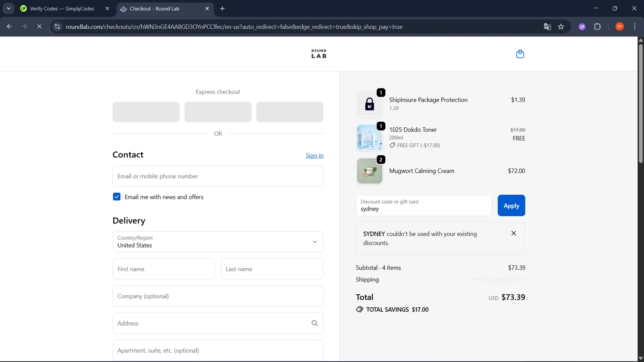Apply the discount code
This screenshot has height=362, width=644.
(511, 205)
